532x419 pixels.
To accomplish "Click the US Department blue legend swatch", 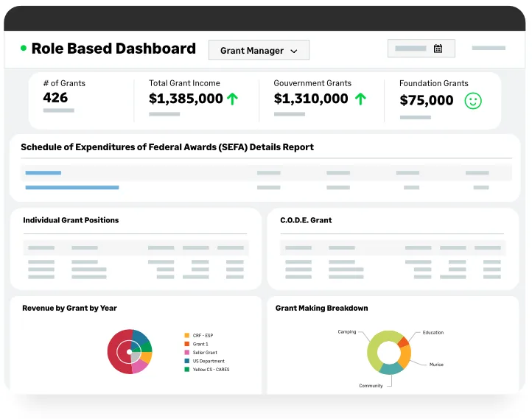I will pos(186,361).
